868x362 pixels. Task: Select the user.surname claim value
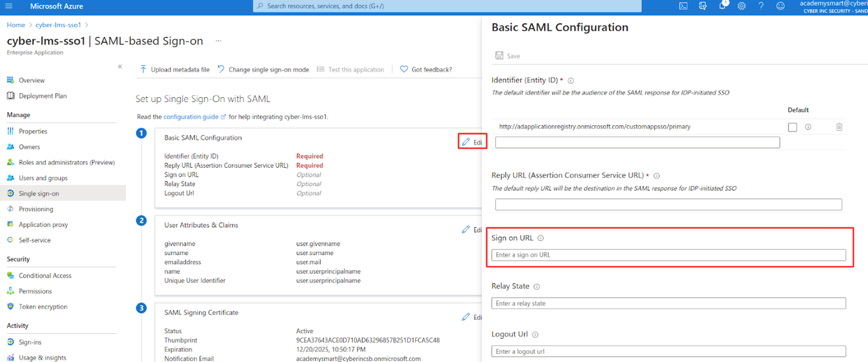[315, 253]
